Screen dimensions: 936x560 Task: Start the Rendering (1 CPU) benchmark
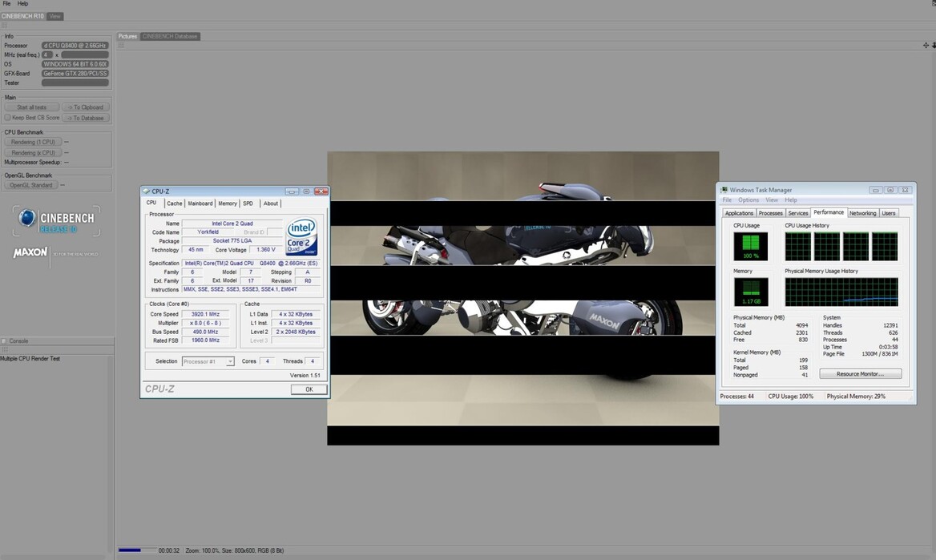coord(33,142)
